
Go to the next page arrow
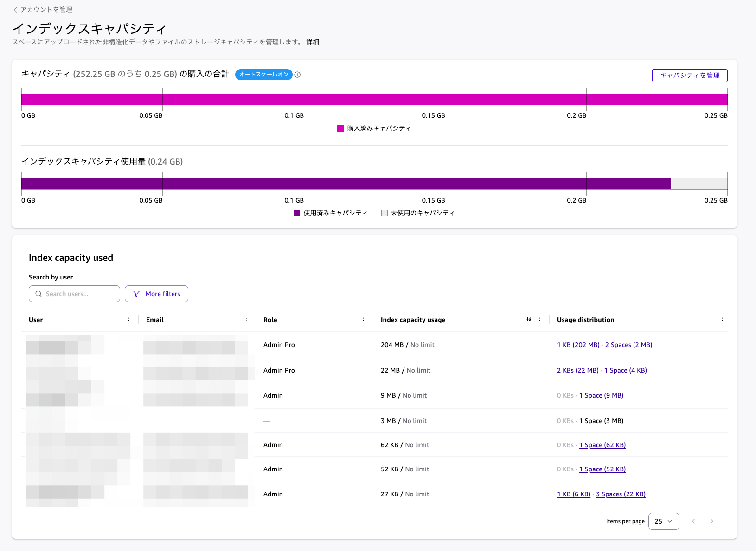[712, 521]
